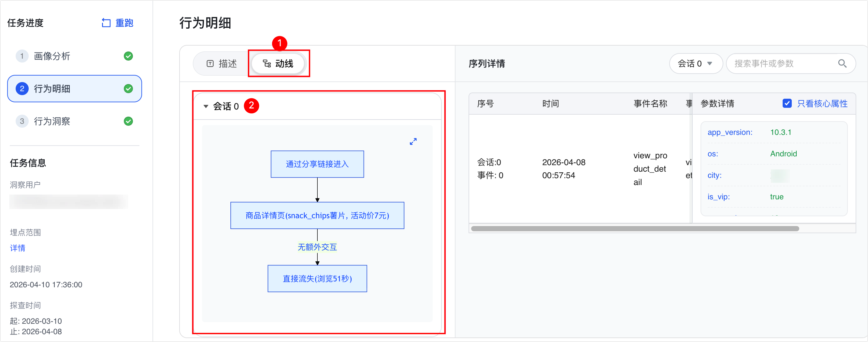Open the 会话 0 dropdown
The height and width of the screenshot is (342, 868).
696,64
